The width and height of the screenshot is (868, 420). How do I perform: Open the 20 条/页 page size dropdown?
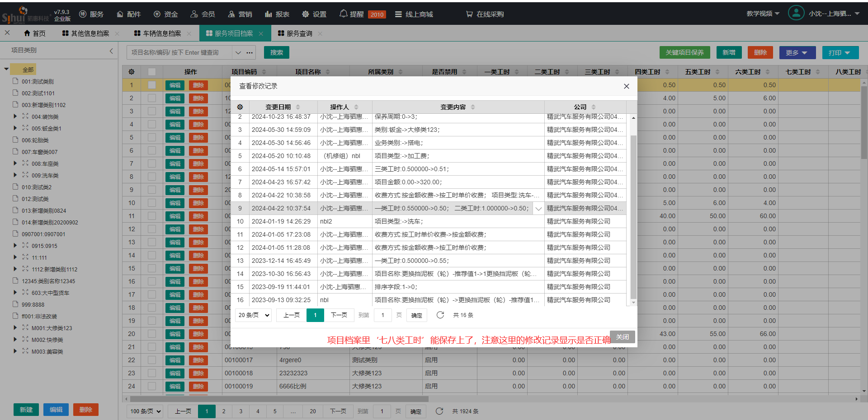(254, 315)
